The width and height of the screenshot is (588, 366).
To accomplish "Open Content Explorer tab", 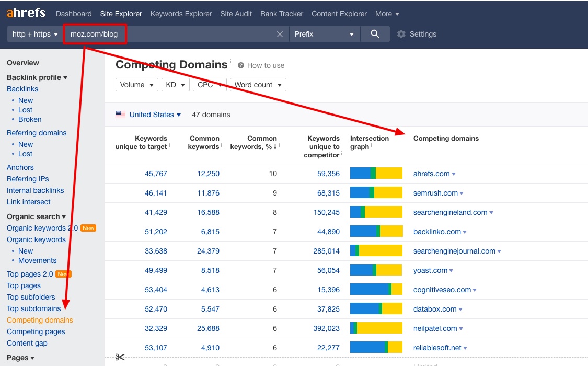I will pos(339,14).
